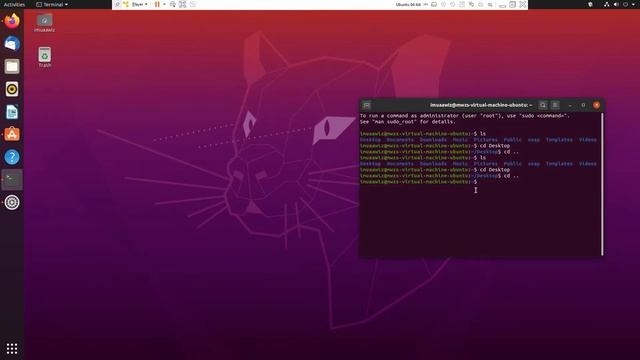The image size is (640, 360).
Task: Click the terminal vertical scrollbar
Action: pyautogui.click(x=602, y=184)
